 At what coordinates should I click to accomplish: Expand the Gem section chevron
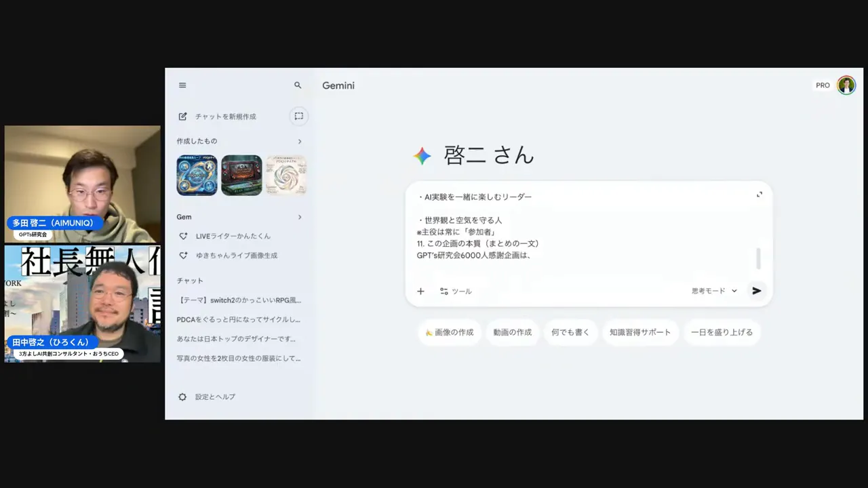pos(299,217)
